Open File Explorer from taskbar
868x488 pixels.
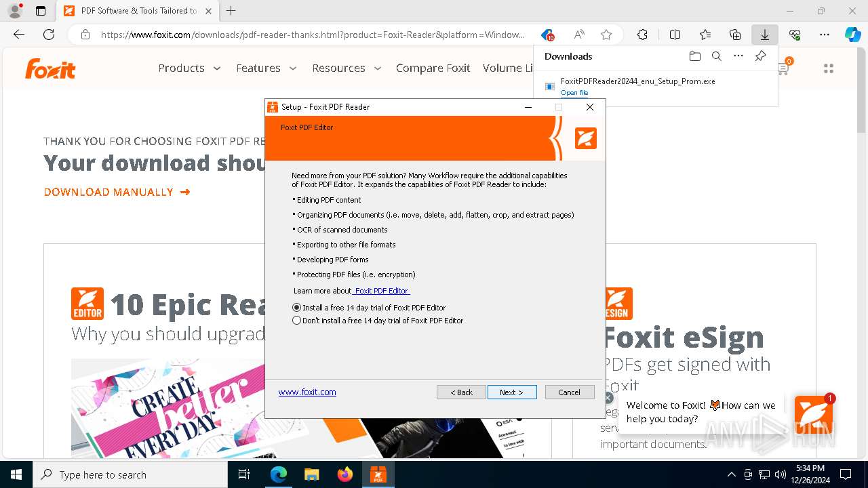pyautogui.click(x=311, y=474)
